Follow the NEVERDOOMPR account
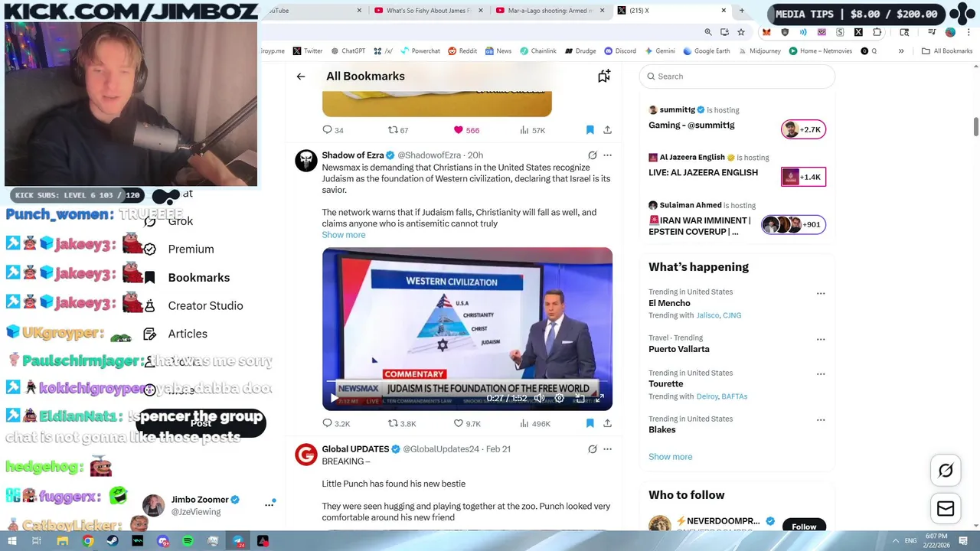 point(804,527)
